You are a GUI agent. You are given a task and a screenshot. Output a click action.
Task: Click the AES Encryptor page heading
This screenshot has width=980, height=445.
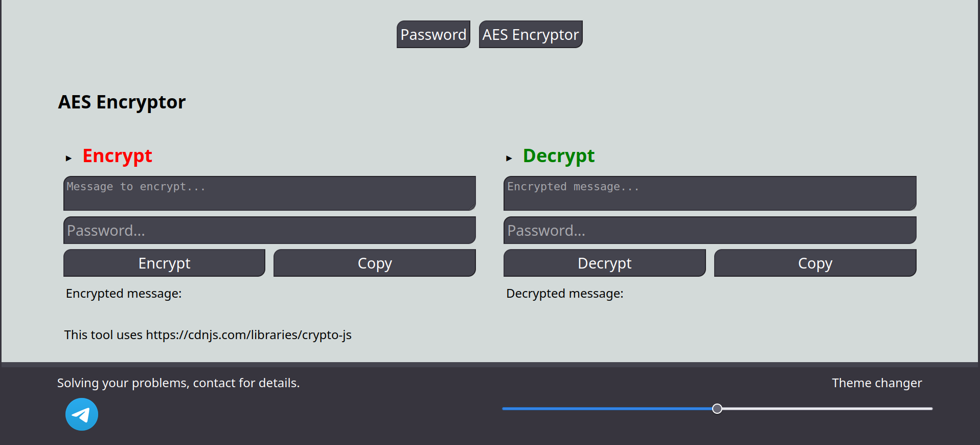pos(122,102)
